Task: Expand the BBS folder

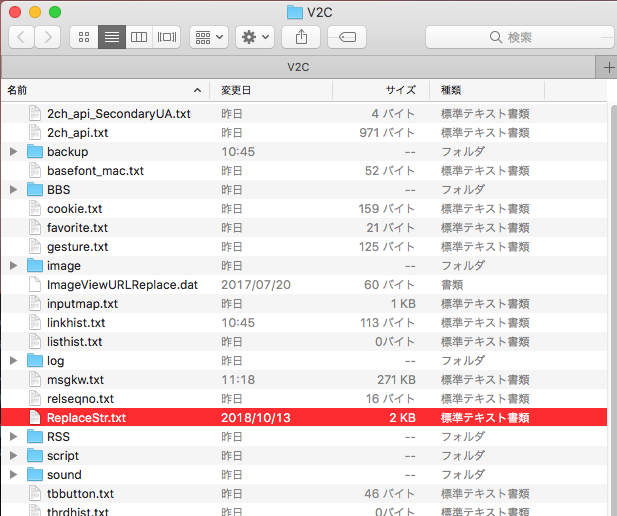Action: click(13, 189)
